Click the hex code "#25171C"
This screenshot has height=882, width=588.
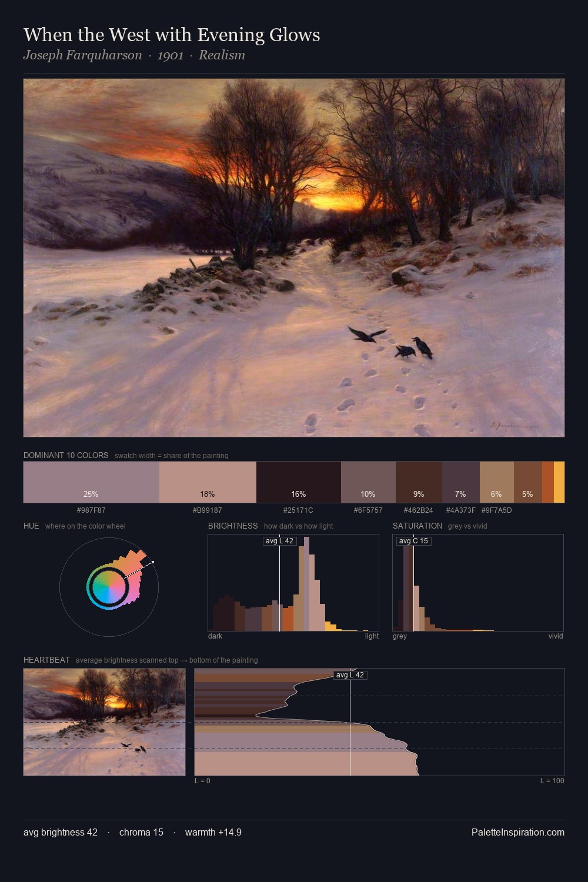pyautogui.click(x=298, y=510)
